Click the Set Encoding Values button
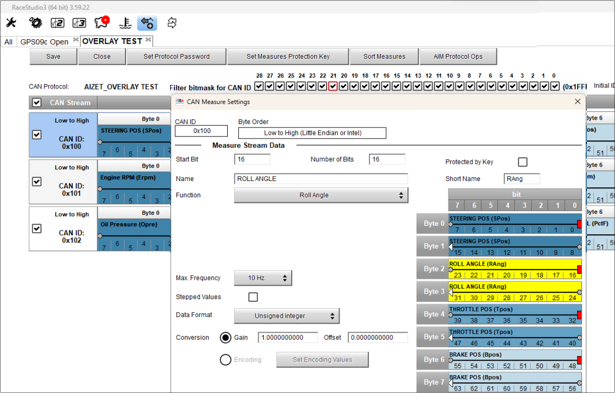Viewport: 615px width, 393px height. (322, 360)
